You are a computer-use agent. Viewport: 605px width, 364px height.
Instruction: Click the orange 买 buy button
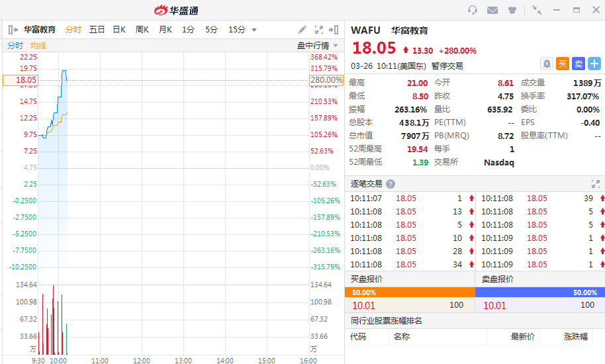(x=562, y=64)
